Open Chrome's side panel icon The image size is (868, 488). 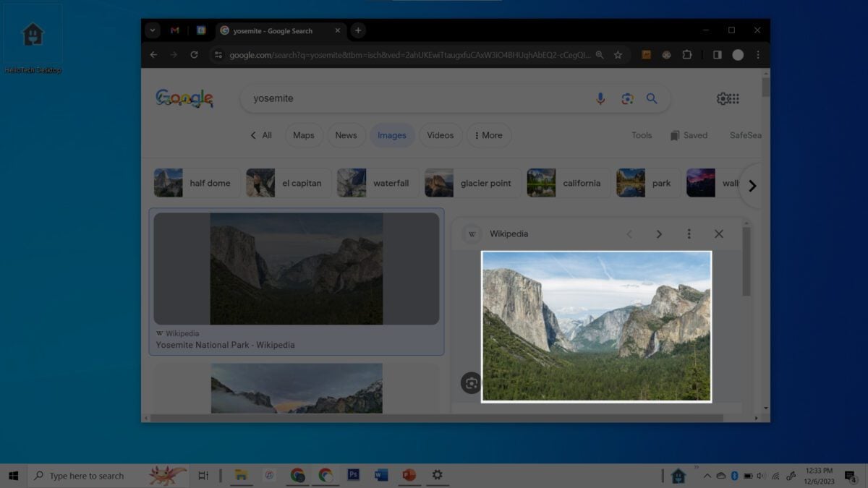coord(717,54)
